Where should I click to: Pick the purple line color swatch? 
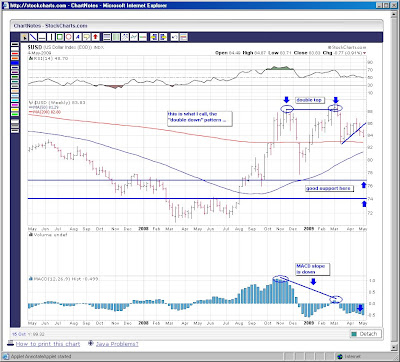(x=15, y=72)
